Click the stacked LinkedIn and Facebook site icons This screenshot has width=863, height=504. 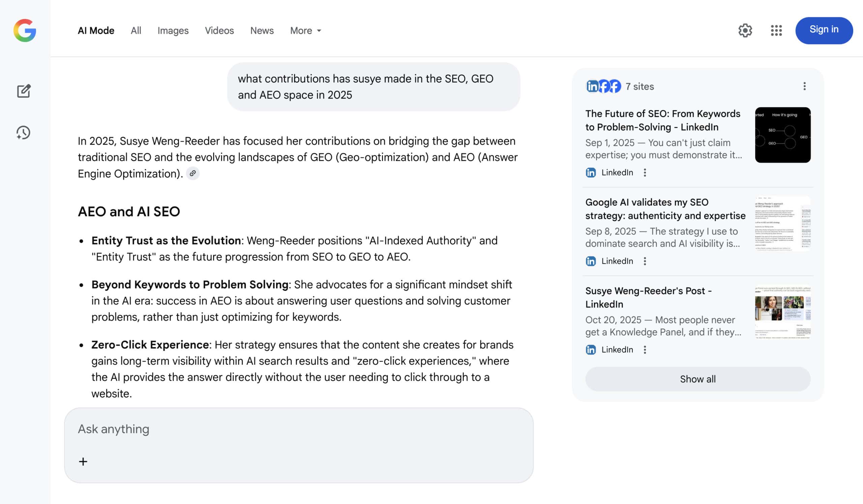[603, 86]
